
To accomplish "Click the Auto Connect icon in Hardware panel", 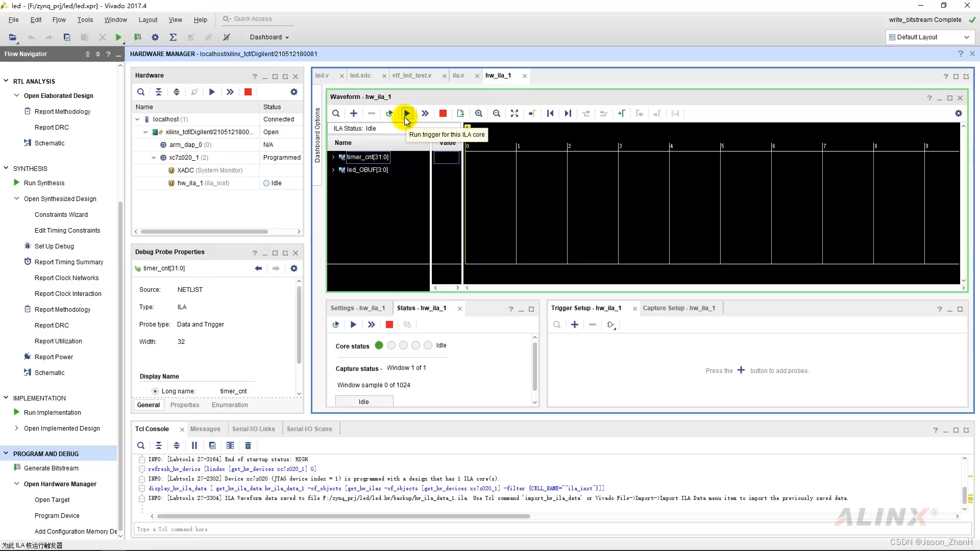I will (194, 92).
